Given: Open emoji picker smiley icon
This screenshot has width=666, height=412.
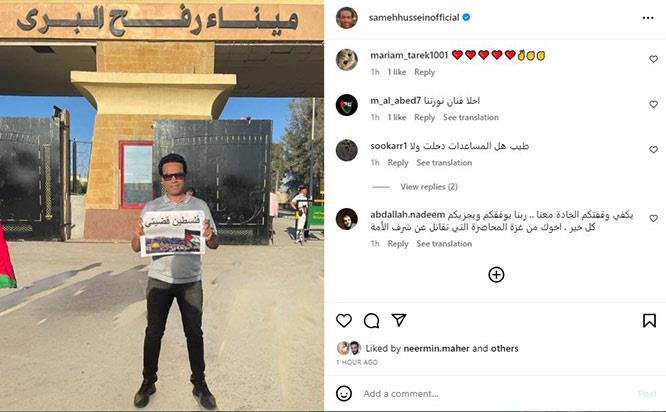Looking at the screenshot, I should [344, 393].
